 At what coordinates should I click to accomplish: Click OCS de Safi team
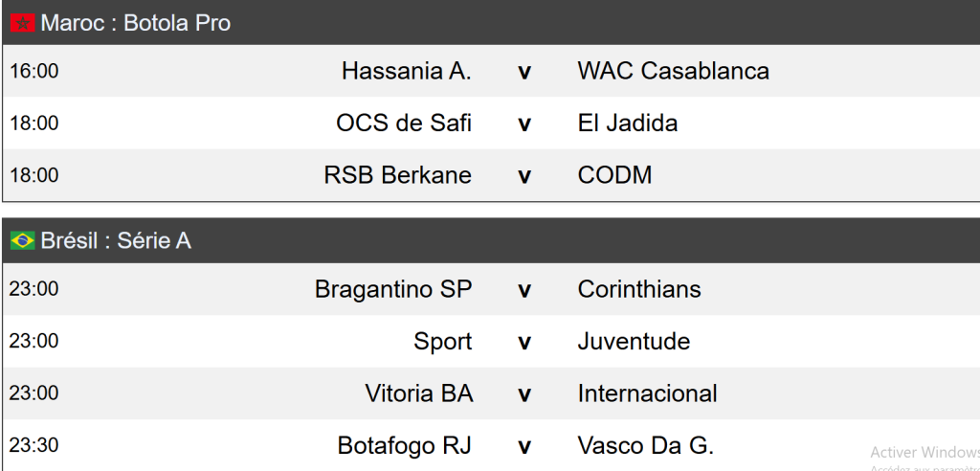404,123
